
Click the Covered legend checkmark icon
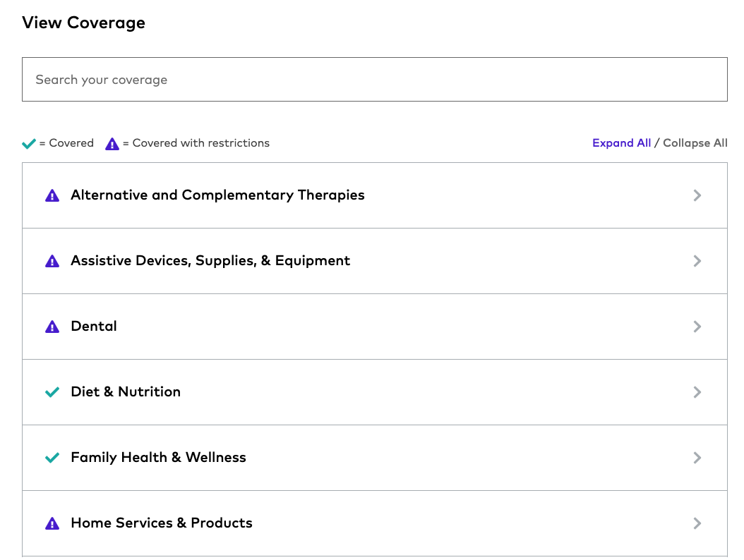(x=28, y=143)
